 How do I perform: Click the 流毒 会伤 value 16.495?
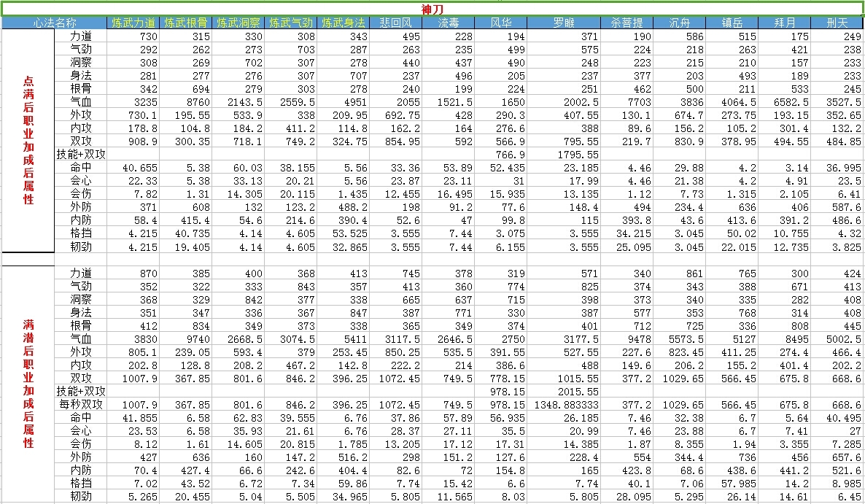pyautogui.click(x=448, y=194)
